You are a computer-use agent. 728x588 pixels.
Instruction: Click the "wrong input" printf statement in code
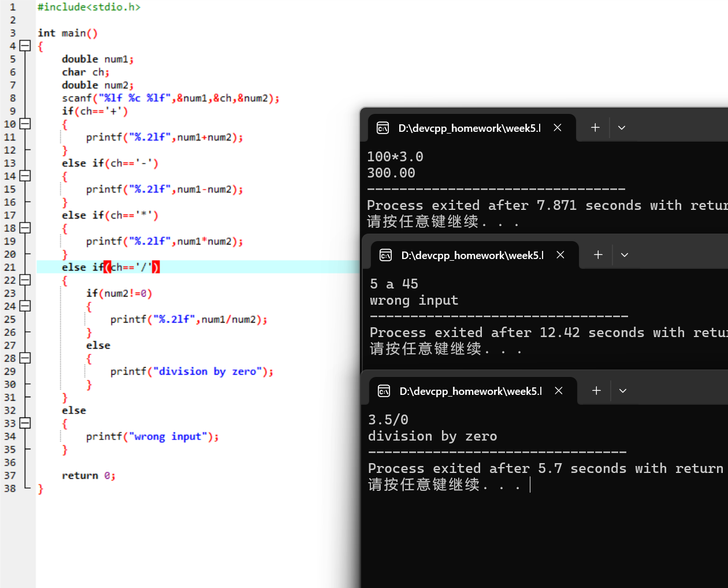pyautogui.click(x=153, y=437)
